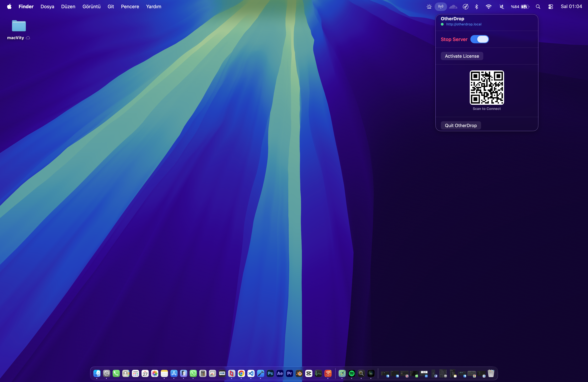Toggle the Stop Server switch off

(479, 39)
